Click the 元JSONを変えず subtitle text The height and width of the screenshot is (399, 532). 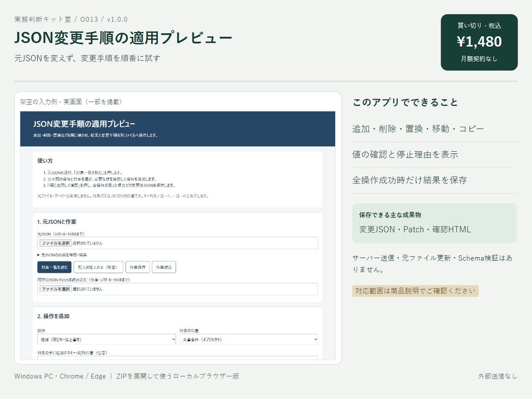[87, 58]
